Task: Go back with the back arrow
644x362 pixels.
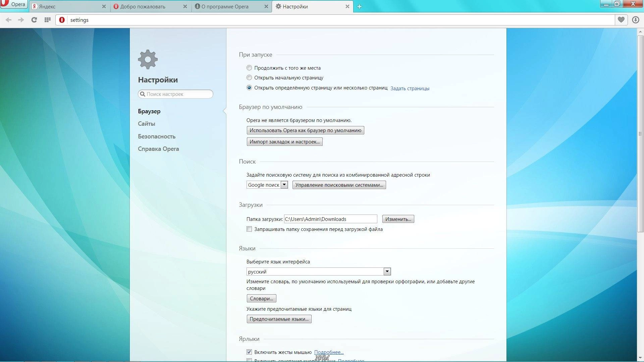Action: tap(9, 20)
